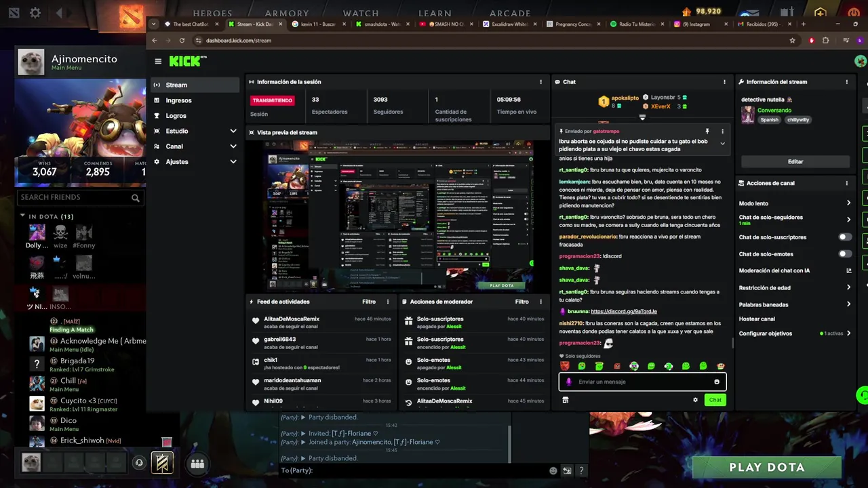868x488 pixels.
Task: Open the browser extensions puzzle icon
Action: 825,40
